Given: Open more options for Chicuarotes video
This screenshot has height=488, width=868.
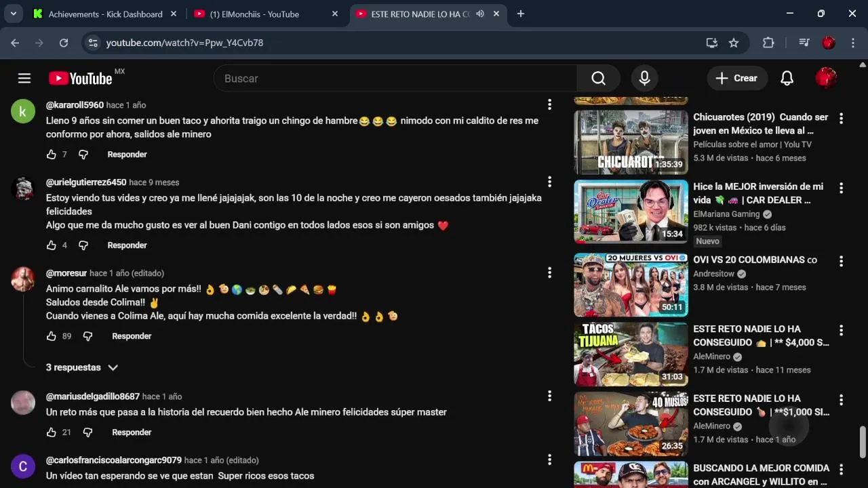Looking at the screenshot, I should coord(841,118).
